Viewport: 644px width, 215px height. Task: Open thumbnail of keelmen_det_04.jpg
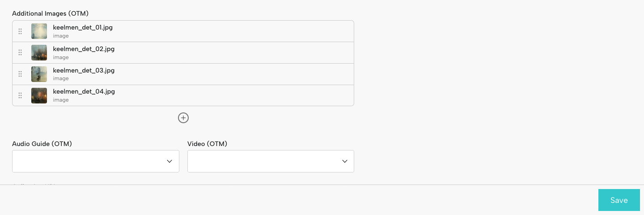coord(39,95)
